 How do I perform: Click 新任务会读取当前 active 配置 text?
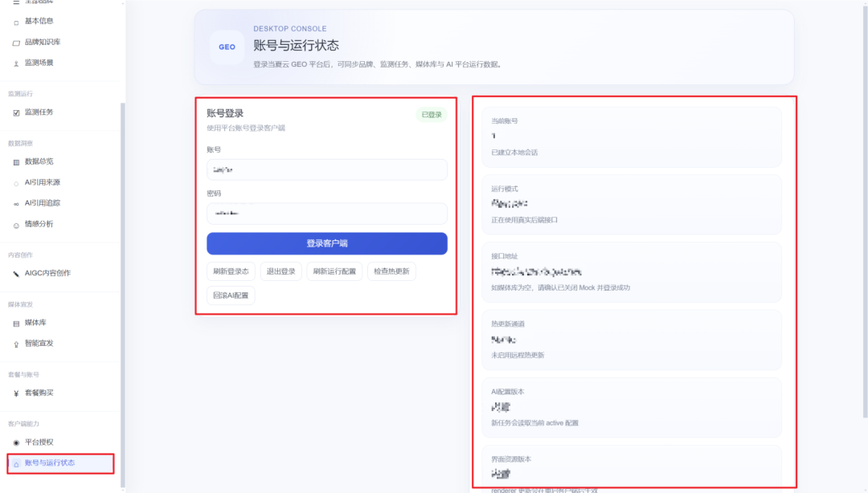pos(534,422)
